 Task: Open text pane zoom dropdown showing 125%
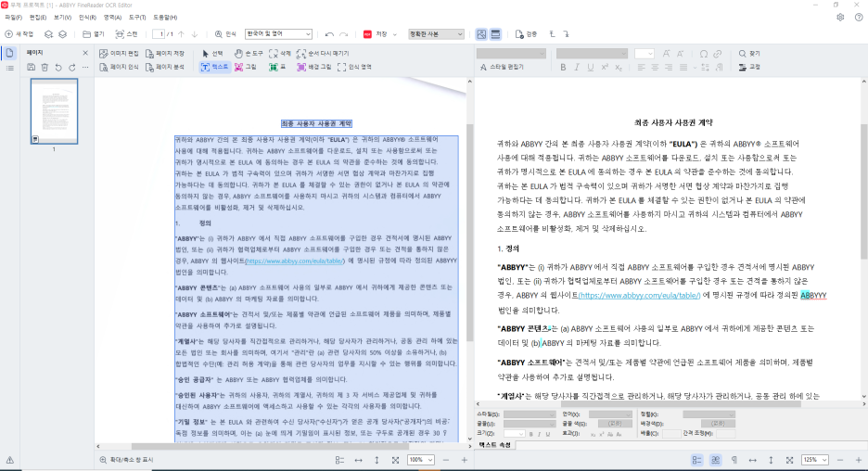point(815,460)
